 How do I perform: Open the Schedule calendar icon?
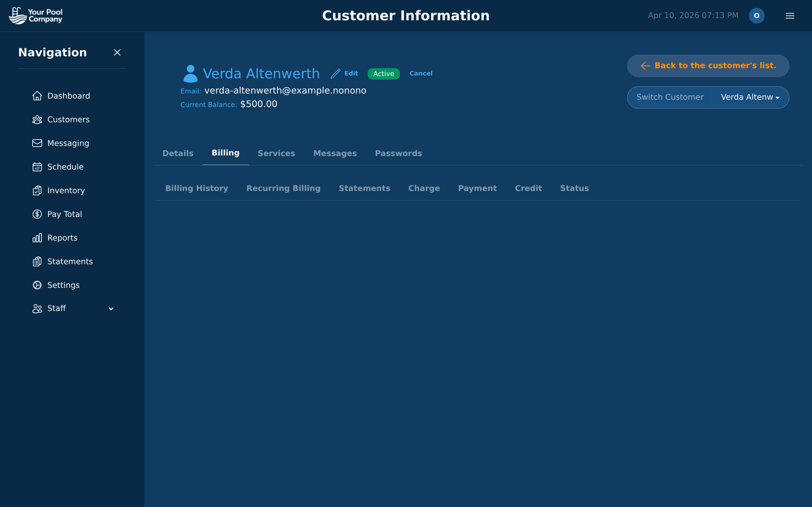(x=37, y=167)
